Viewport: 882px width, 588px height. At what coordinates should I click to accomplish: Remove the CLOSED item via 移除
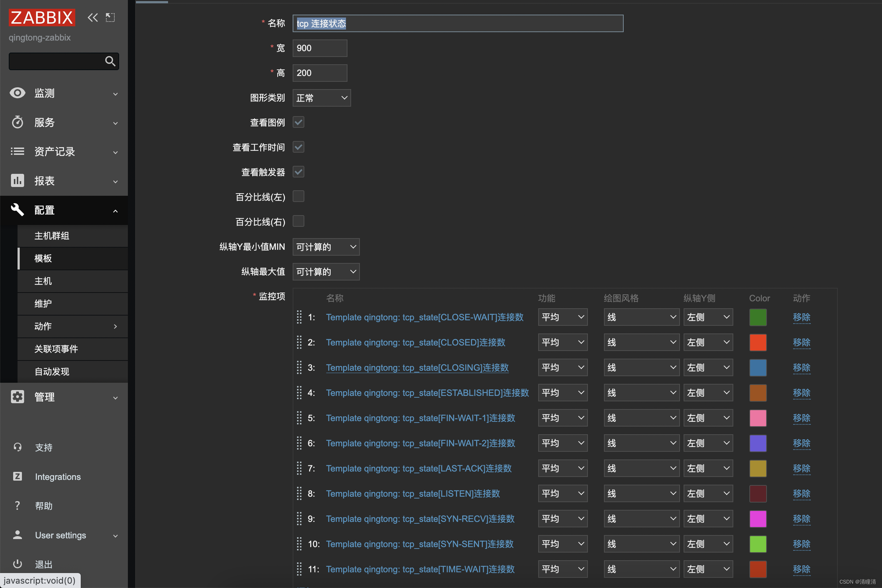click(802, 342)
